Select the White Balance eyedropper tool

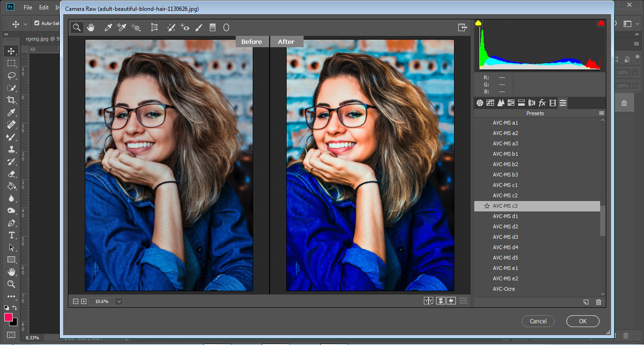108,28
